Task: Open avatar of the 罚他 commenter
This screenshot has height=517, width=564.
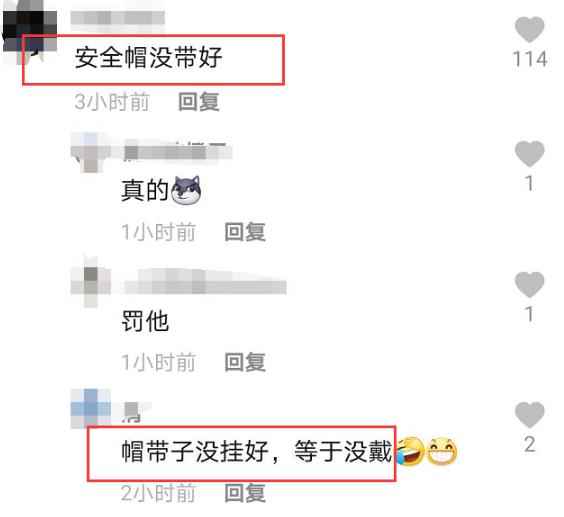Action: (90, 282)
